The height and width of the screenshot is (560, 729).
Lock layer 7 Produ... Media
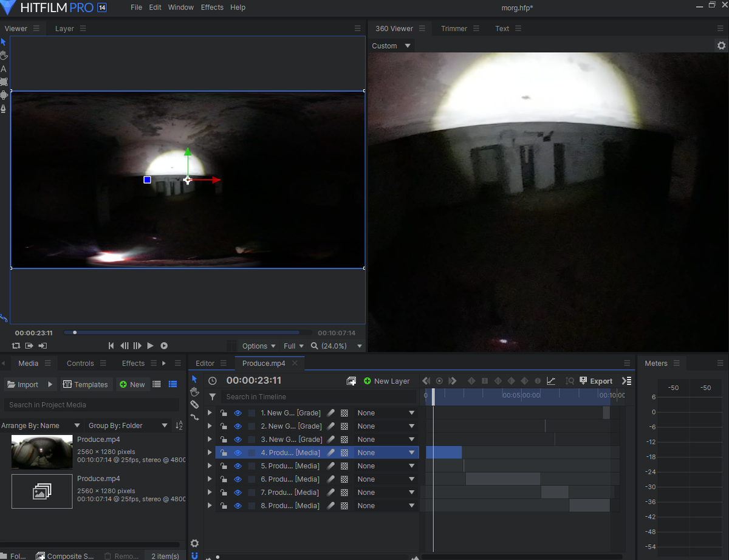pyautogui.click(x=224, y=493)
